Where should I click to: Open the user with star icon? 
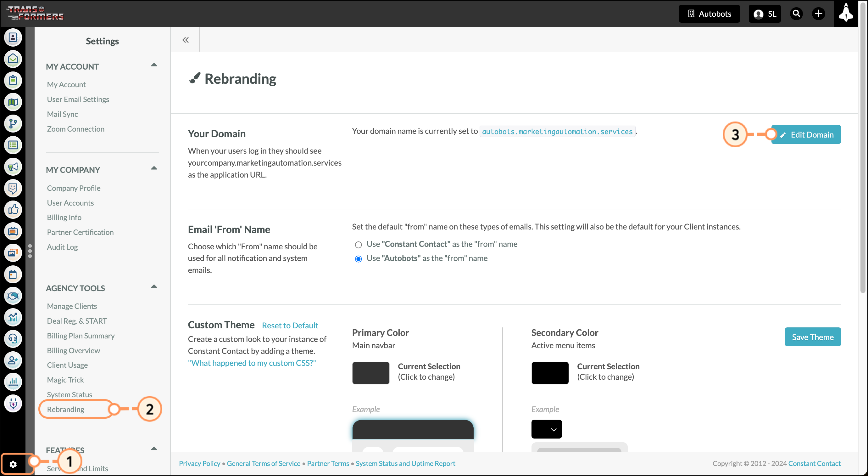point(13,361)
